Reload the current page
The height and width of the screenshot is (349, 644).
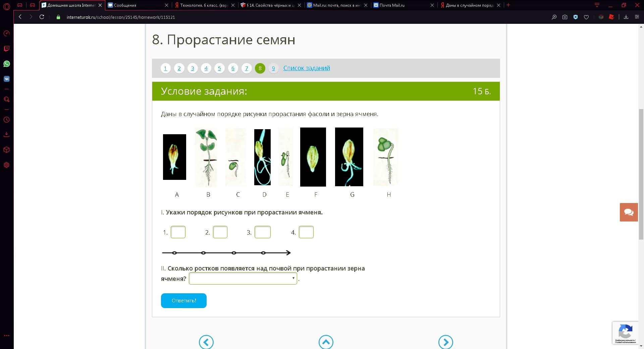[42, 17]
